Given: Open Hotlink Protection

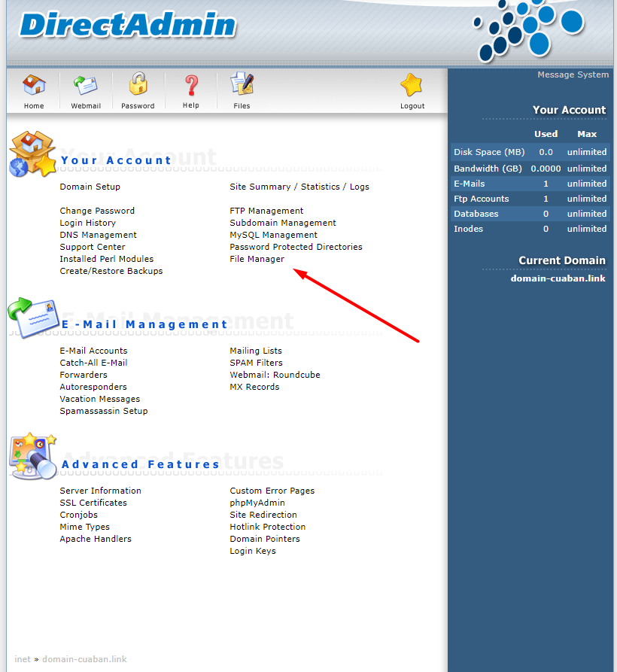Looking at the screenshot, I should coord(268,527).
